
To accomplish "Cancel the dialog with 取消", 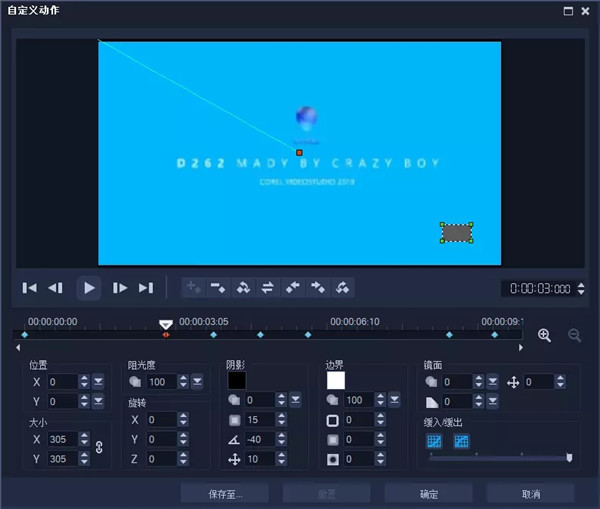I will pos(530,494).
